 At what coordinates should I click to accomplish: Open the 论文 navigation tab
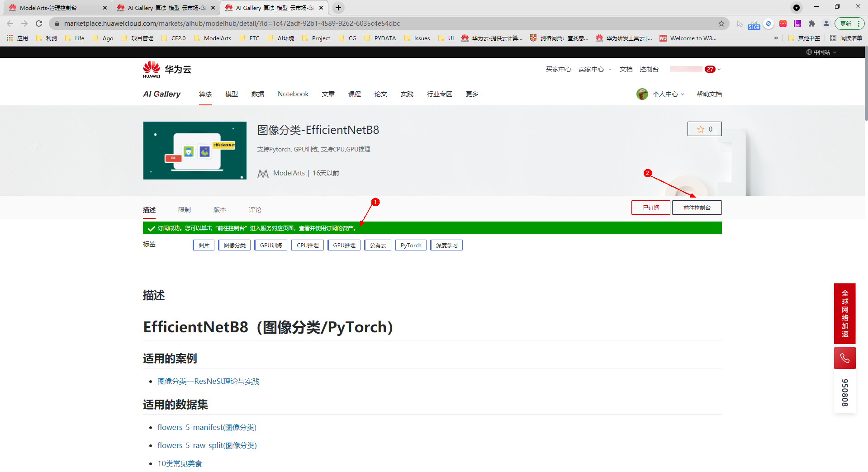pos(381,94)
